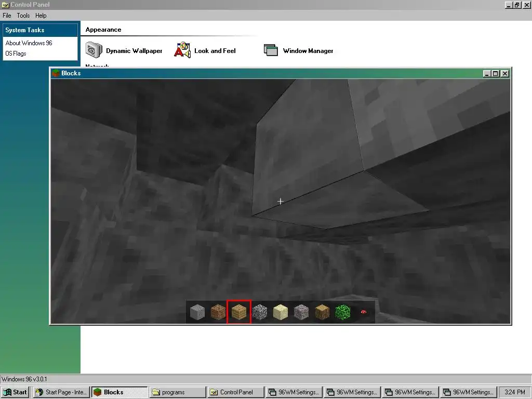Open OS Flags link
The height and width of the screenshot is (399, 532).
pos(16,54)
